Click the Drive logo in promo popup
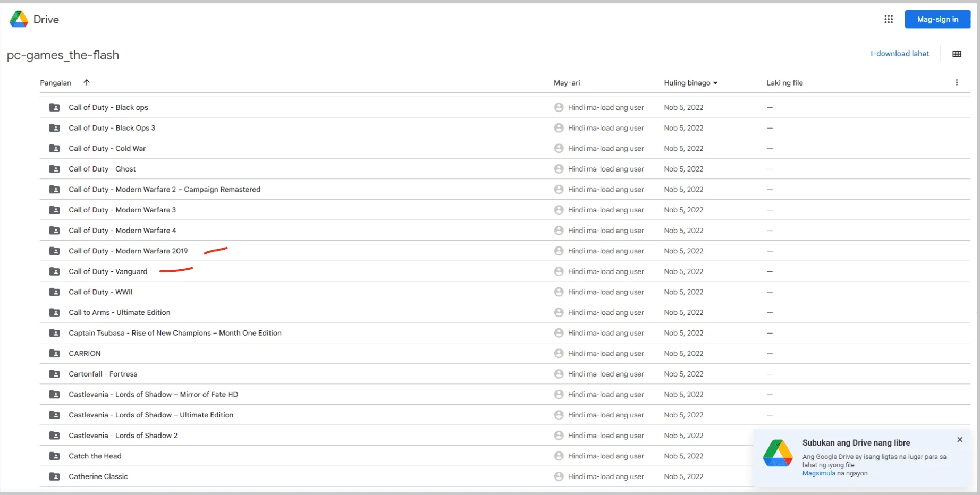Image resolution: width=980 pixels, height=495 pixels. [778, 453]
